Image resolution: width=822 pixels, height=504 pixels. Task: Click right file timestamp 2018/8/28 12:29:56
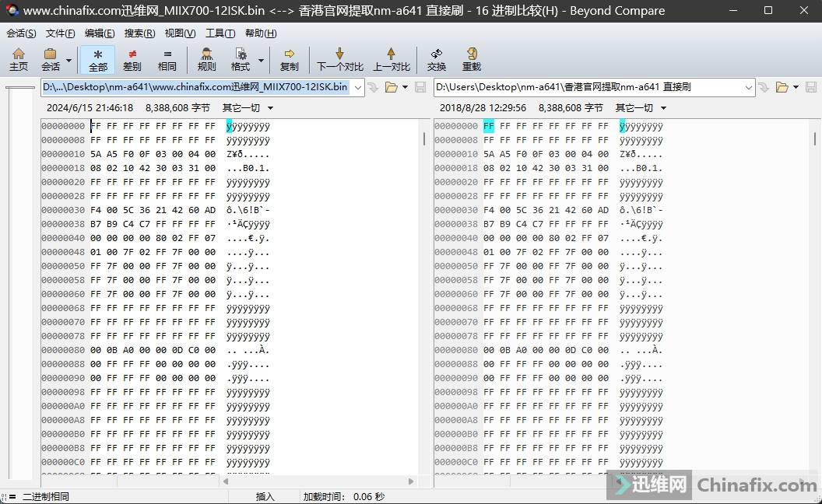(483, 108)
